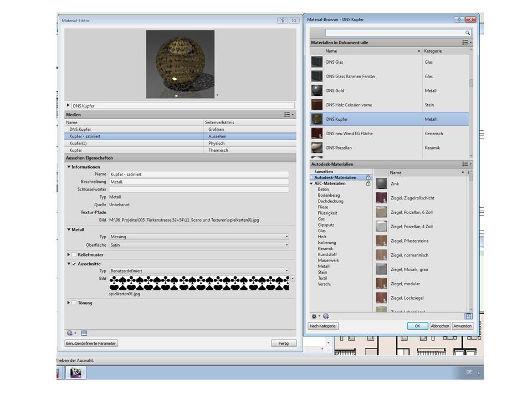Click the empty Schlüsselwörter field

(x=199, y=190)
